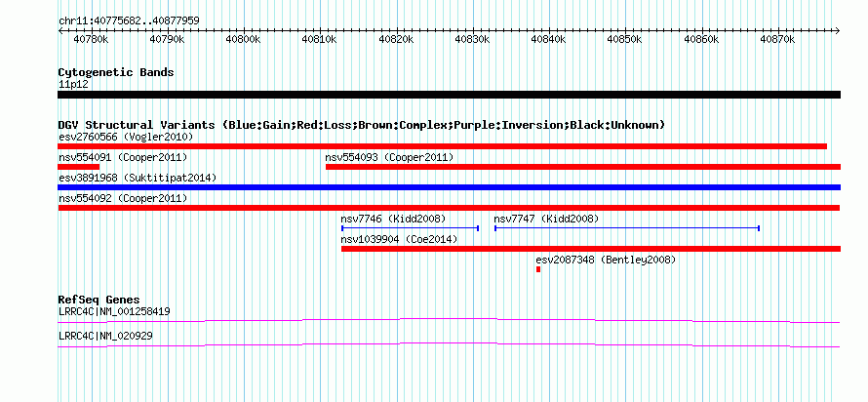
Task: Select the LRRC4C NM_020929 gene track line
Action: click(x=449, y=345)
